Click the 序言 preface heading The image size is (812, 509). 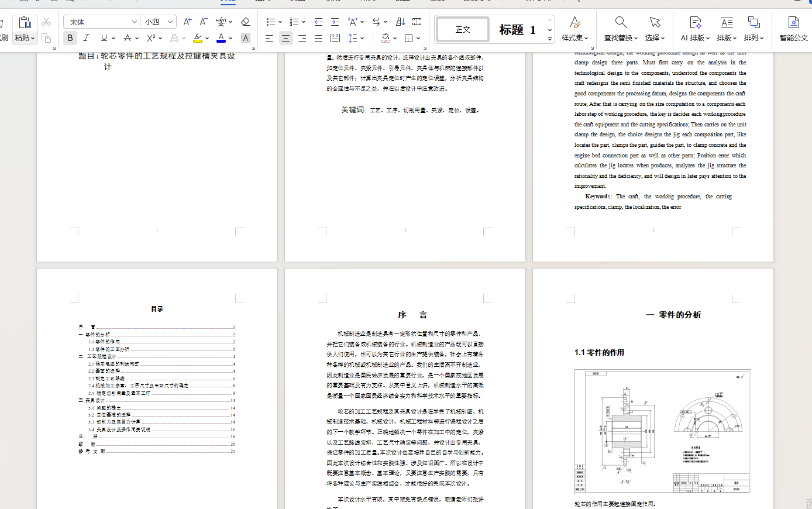point(412,315)
